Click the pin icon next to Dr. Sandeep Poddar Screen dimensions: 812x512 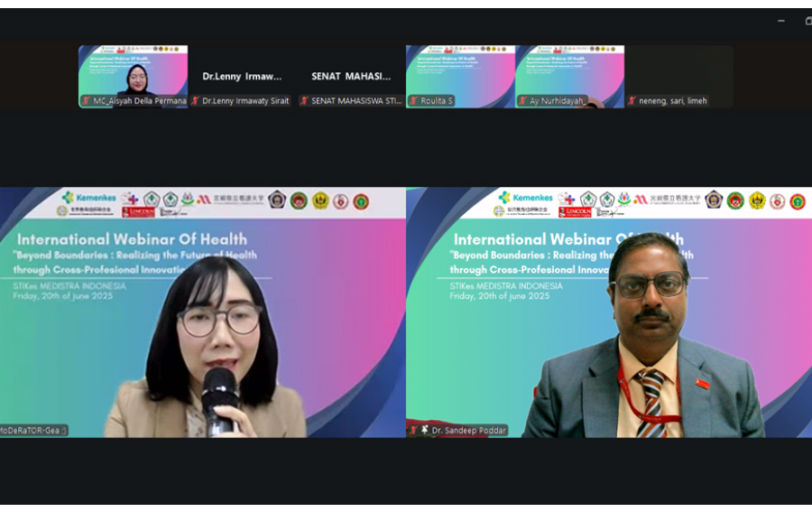(x=425, y=430)
